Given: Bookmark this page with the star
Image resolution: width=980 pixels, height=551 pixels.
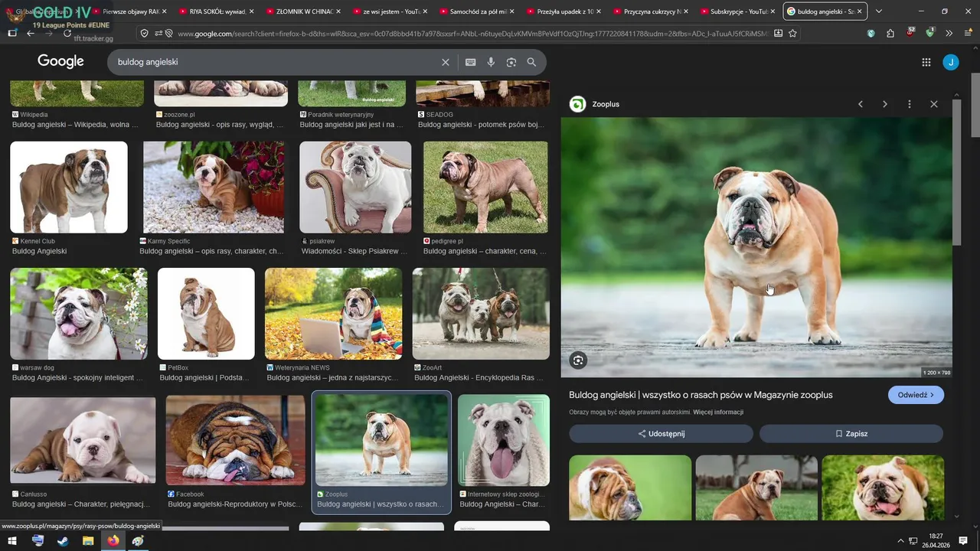Looking at the screenshot, I should coord(792,33).
